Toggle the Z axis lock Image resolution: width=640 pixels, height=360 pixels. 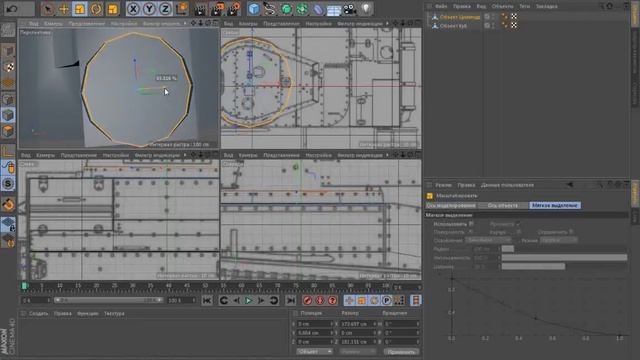click(165, 9)
